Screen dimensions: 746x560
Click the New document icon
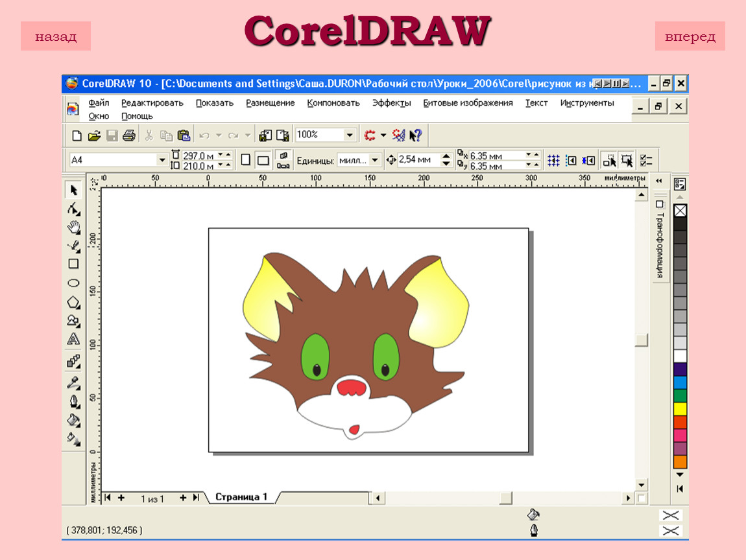click(x=77, y=135)
